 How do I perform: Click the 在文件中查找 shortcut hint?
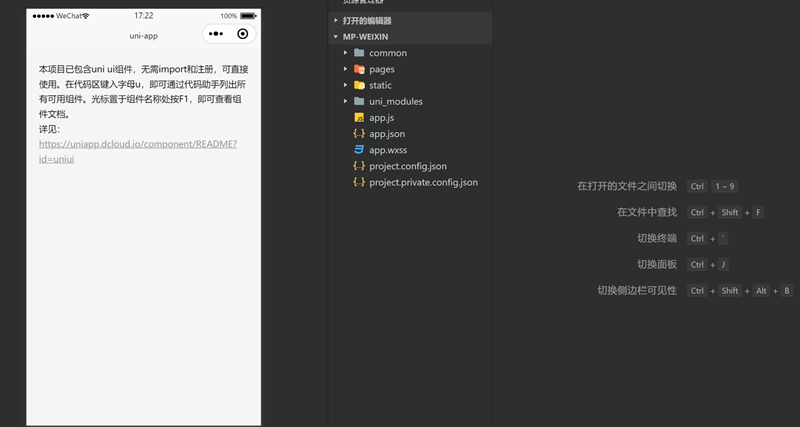[646, 212]
